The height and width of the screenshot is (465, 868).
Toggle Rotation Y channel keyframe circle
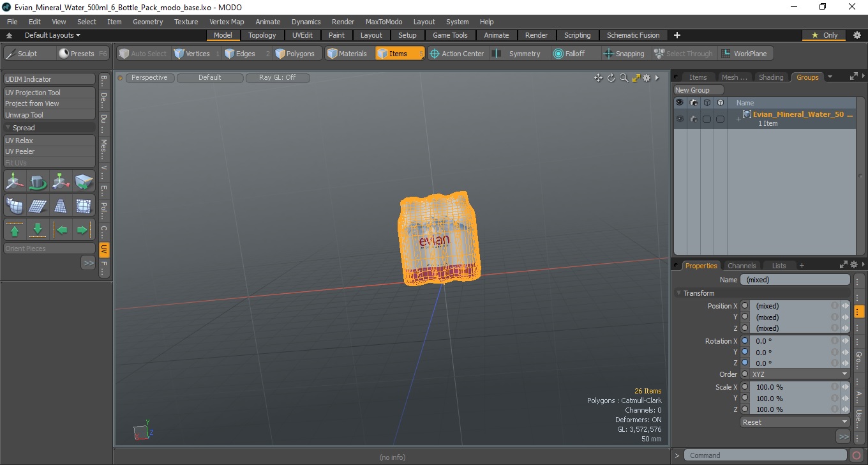tap(744, 352)
